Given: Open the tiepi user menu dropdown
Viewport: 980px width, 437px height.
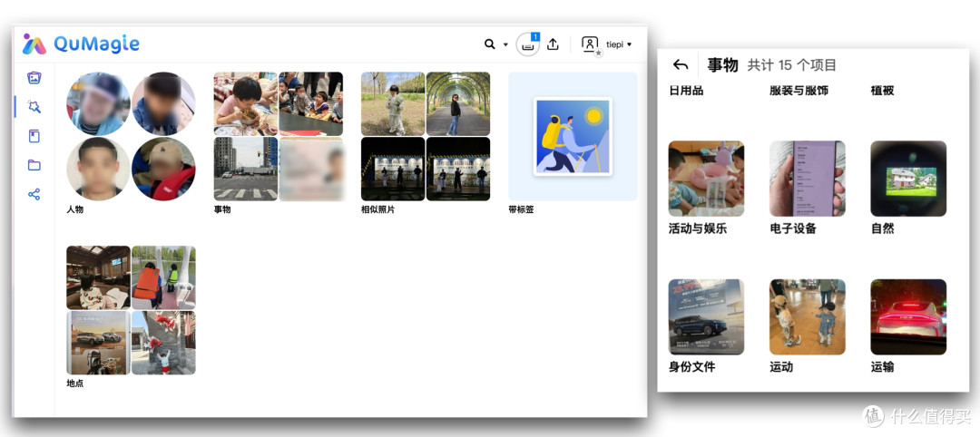Looking at the screenshot, I should pos(619,44).
